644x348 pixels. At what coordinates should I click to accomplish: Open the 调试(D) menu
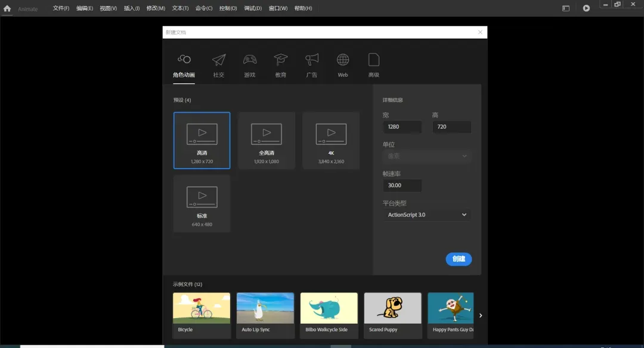click(x=253, y=8)
